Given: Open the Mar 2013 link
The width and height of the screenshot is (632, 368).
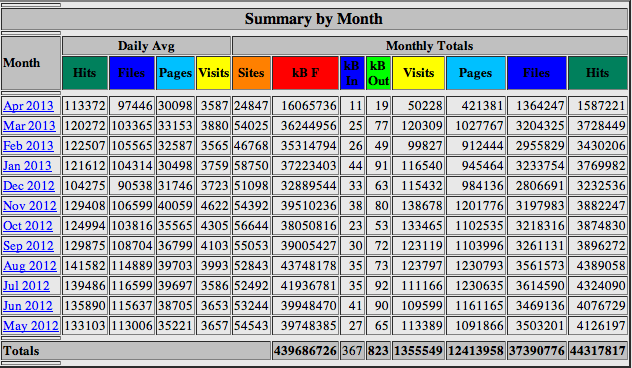Looking at the screenshot, I should pos(29,126).
